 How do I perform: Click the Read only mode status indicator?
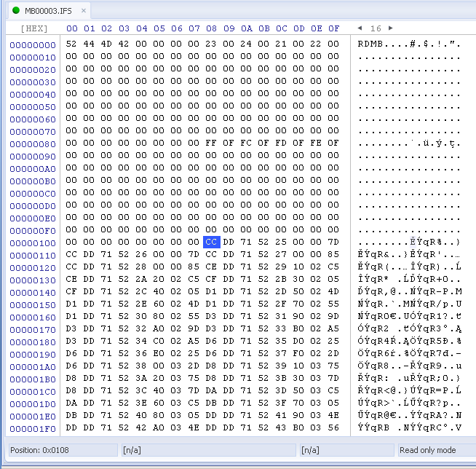(437, 450)
